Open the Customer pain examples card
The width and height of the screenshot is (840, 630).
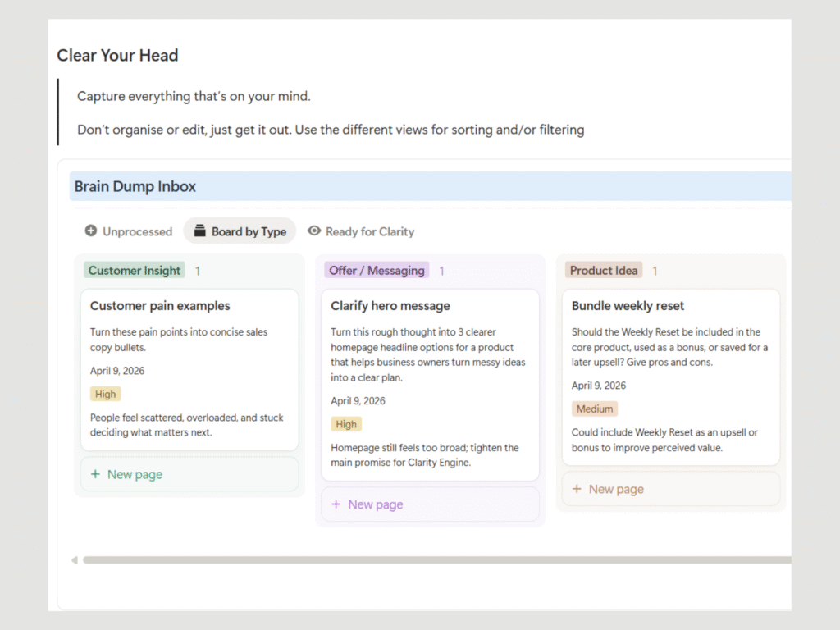point(160,306)
